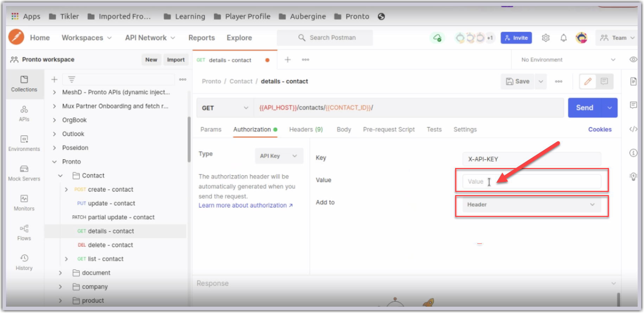
Task: Open History in the sidebar
Action: (24, 262)
